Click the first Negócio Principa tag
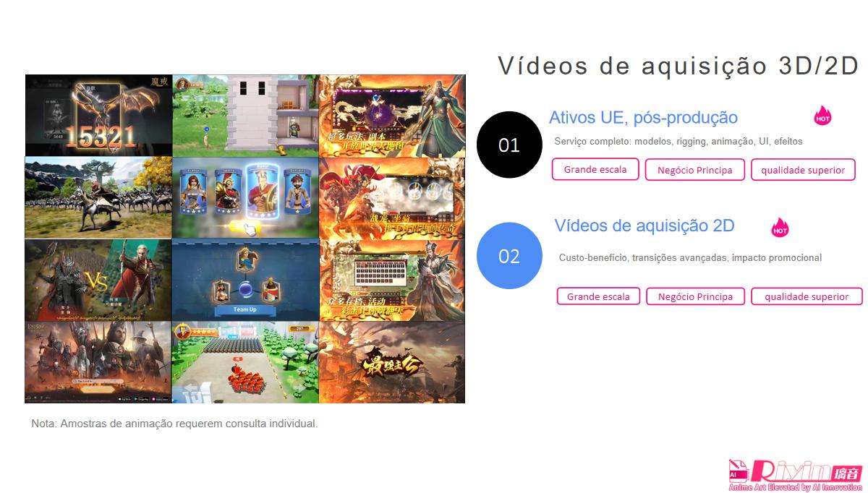 point(695,170)
